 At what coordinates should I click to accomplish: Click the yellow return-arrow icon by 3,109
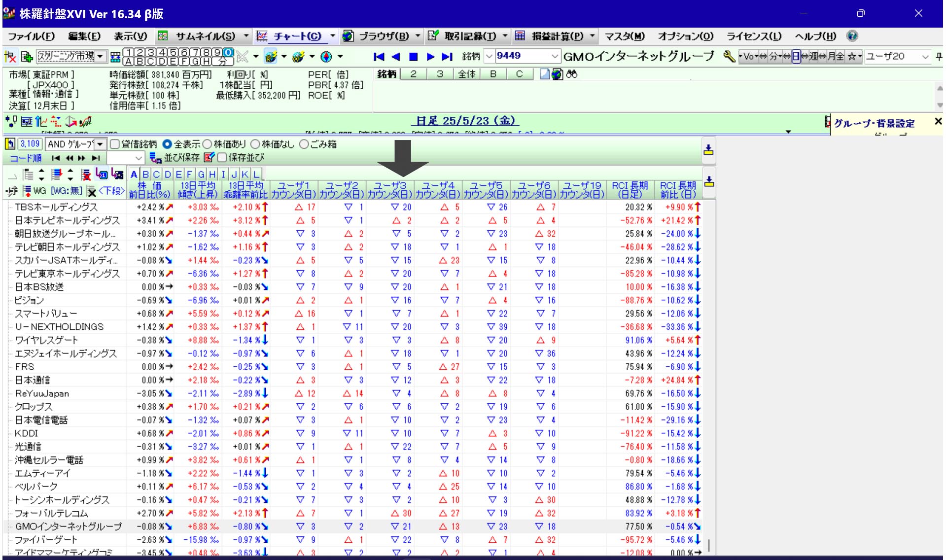pos(10,144)
